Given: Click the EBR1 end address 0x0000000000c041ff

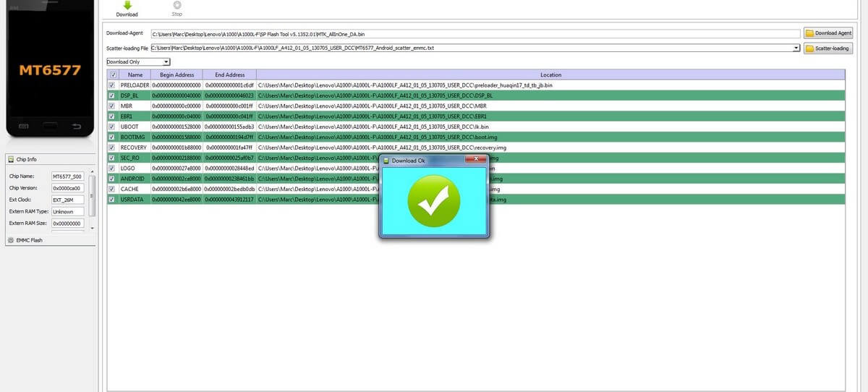Looking at the screenshot, I should click(230, 116).
